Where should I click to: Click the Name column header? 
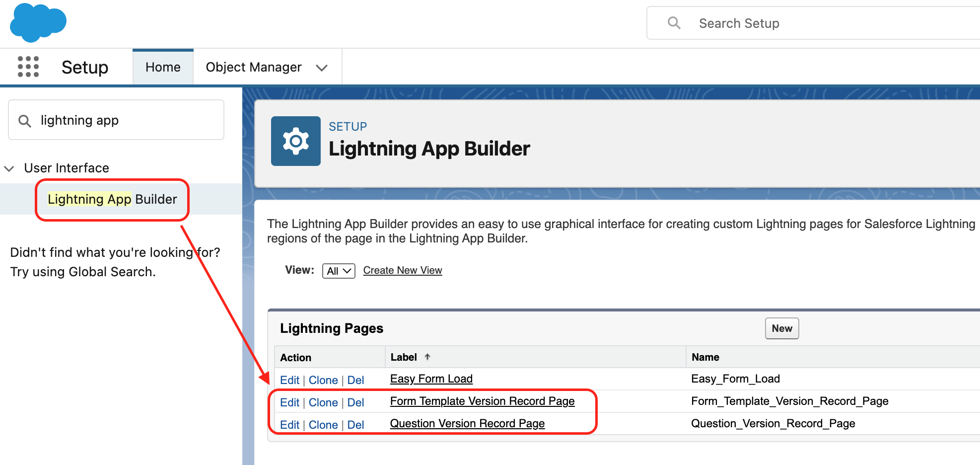[705, 357]
